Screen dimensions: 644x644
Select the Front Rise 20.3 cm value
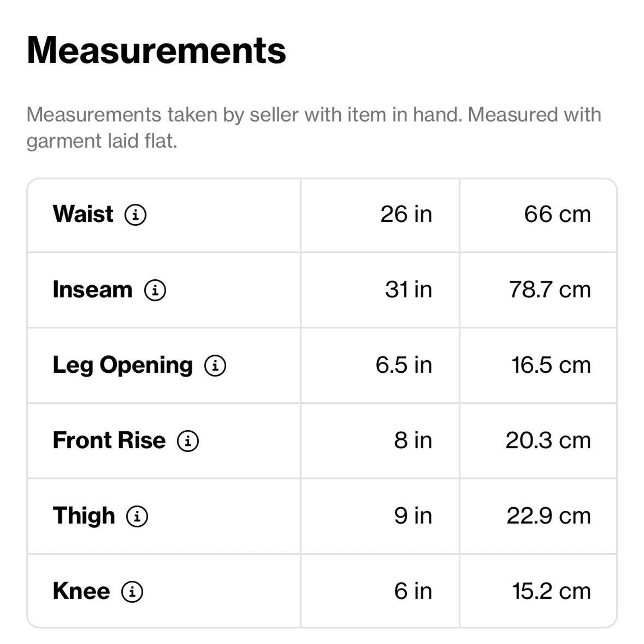548,440
